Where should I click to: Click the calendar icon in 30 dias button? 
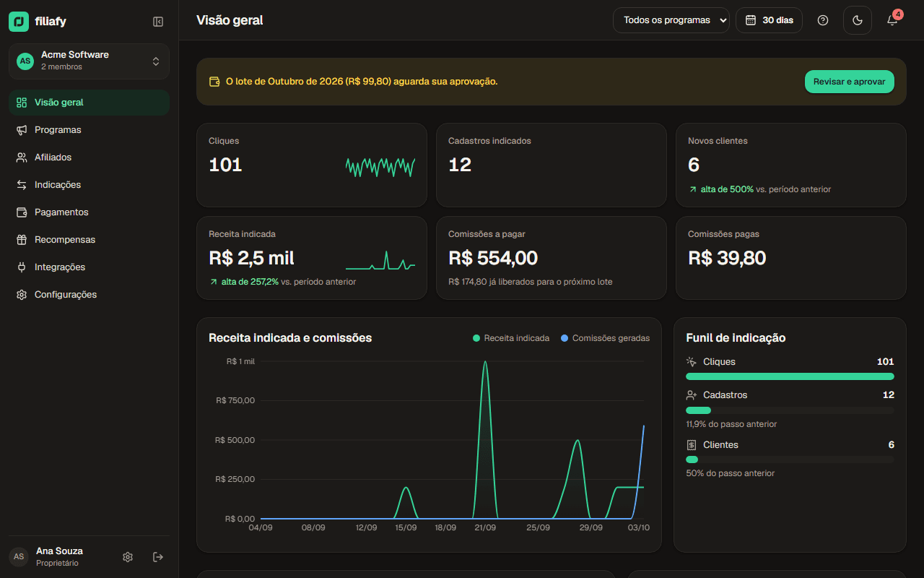[751, 20]
